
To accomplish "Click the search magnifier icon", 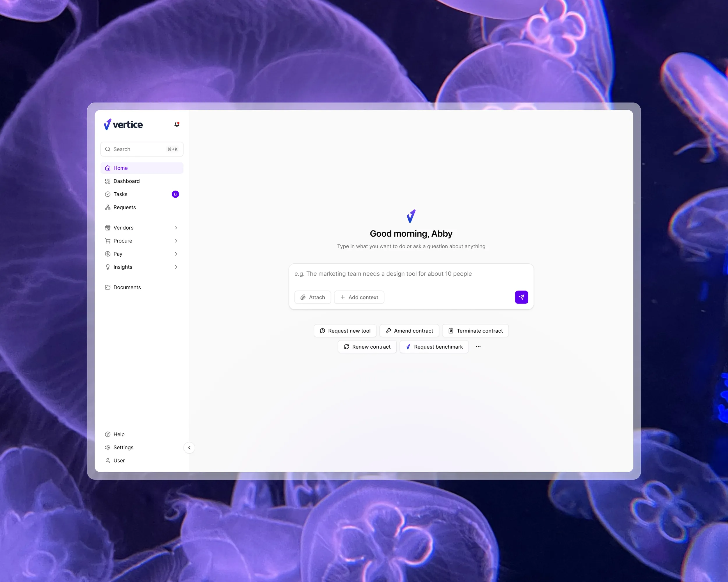I will (x=108, y=149).
